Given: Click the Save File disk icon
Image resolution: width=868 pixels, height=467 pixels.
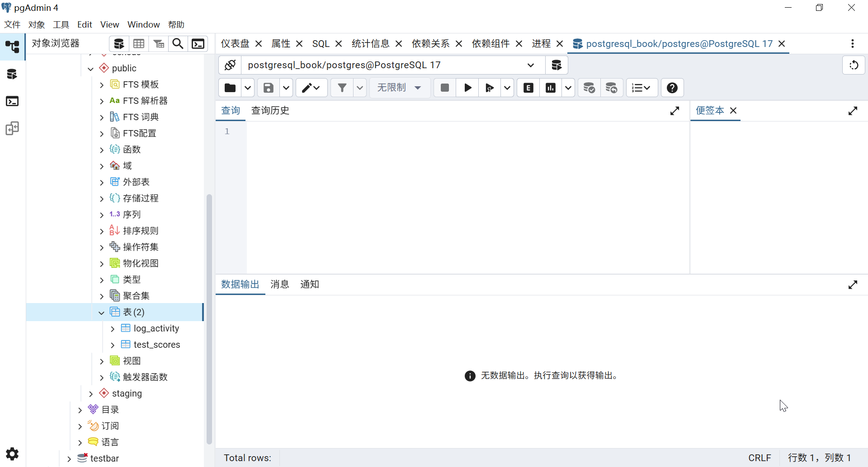Looking at the screenshot, I should [269, 88].
